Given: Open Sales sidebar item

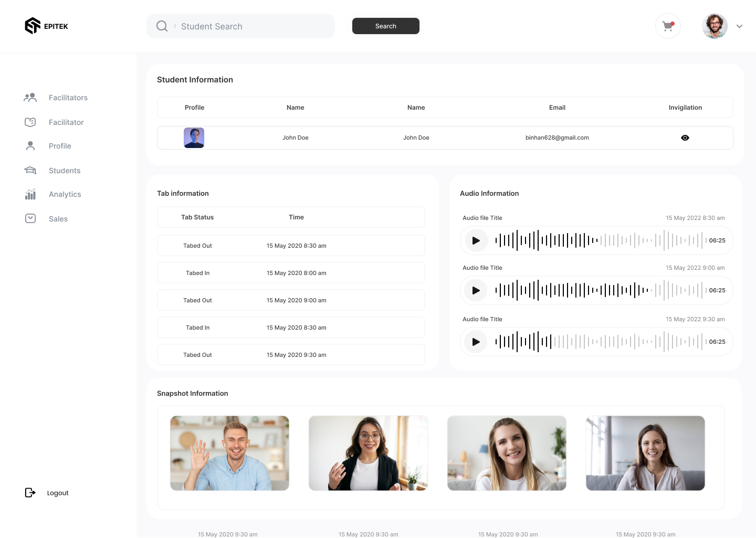Looking at the screenshot, I should point(58,219).
